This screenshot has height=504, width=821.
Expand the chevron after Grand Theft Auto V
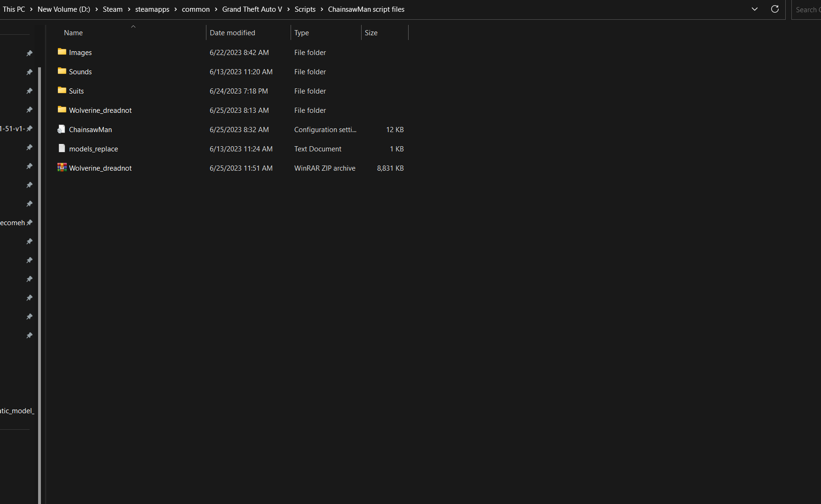point(288,9)
